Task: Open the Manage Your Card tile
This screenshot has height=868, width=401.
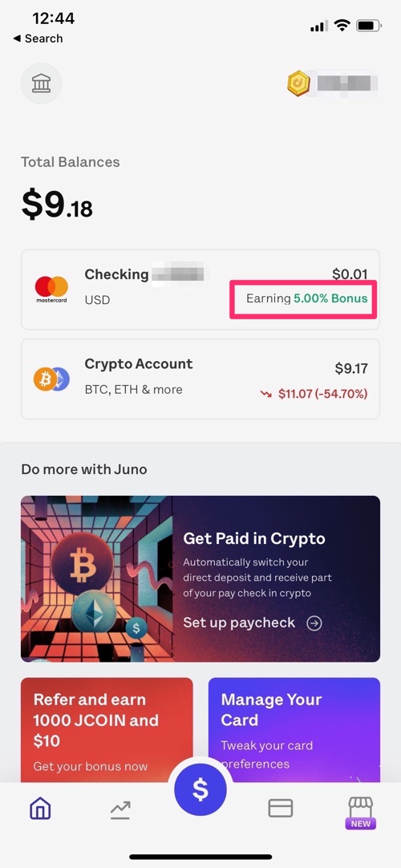Action: pos(294,729)
